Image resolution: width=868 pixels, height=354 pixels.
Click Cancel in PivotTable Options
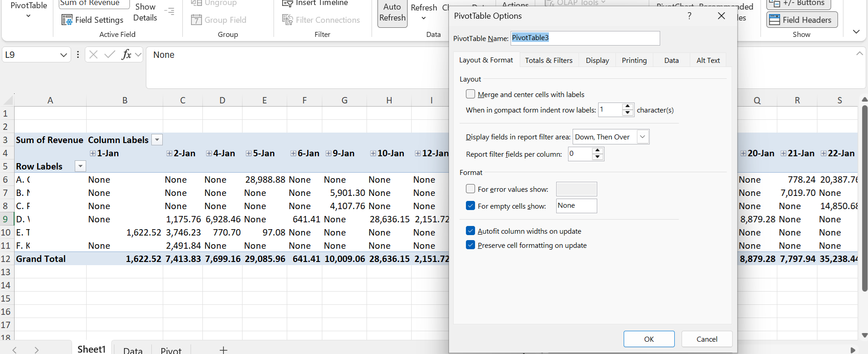[707, 339]
